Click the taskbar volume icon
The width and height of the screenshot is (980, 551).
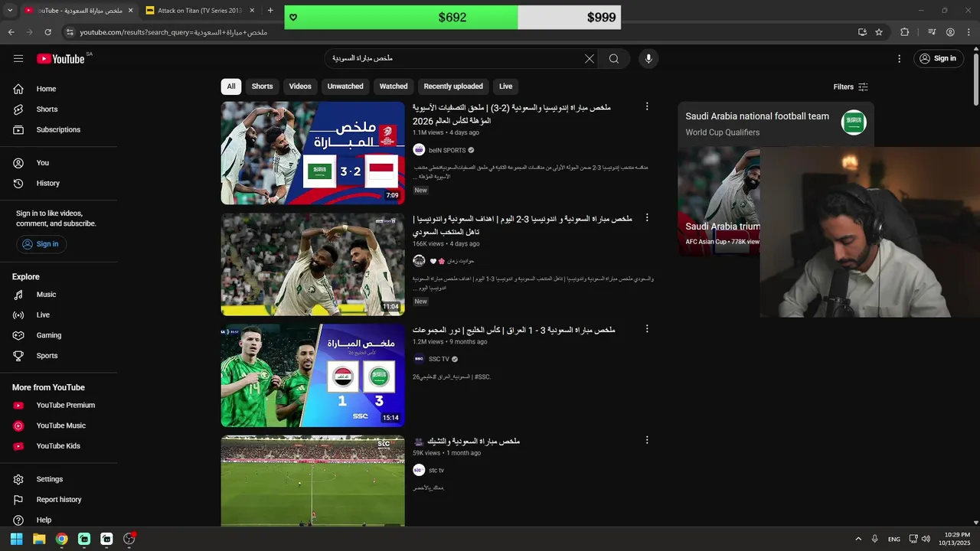(926, 539)
